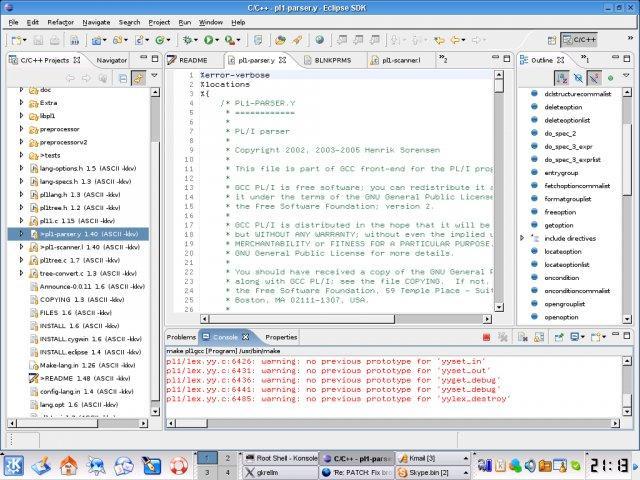
Task: Toggle Hide Static Members in Outline
Action: [x=594, y=78]
